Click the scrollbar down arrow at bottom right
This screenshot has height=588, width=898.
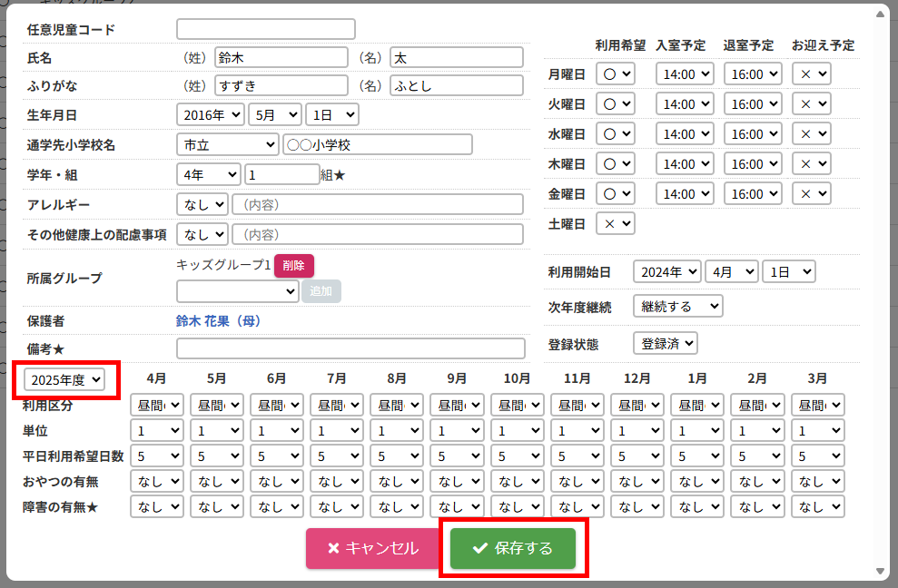coord(879,571)
